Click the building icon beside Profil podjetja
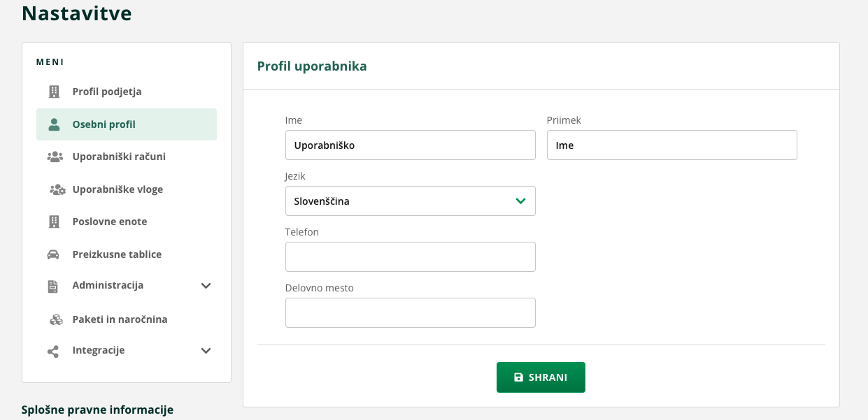The width and height of the screenshot is (868, 420). pos(54,92)
